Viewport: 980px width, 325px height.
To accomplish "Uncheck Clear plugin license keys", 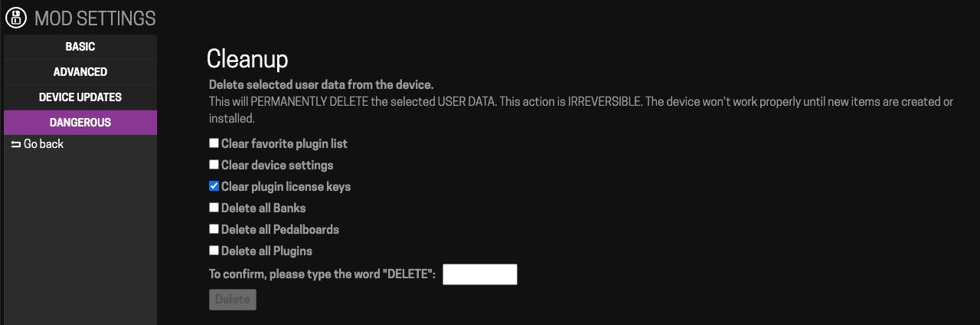I will [214, 186].
